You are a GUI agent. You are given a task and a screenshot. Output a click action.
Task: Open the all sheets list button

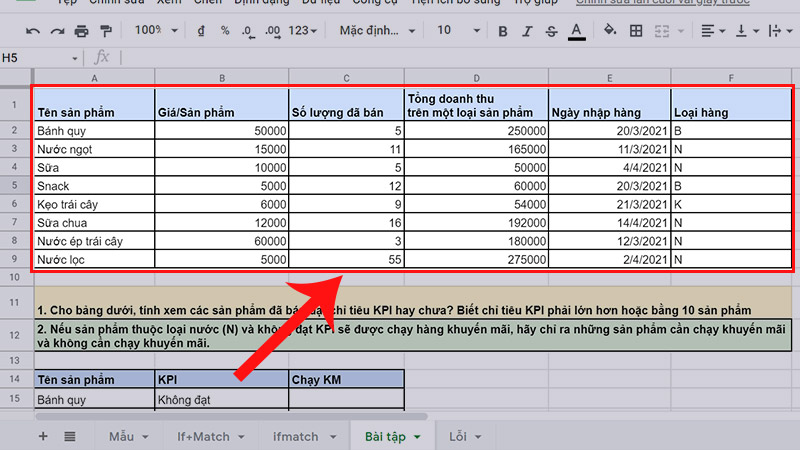pos(70,437)
